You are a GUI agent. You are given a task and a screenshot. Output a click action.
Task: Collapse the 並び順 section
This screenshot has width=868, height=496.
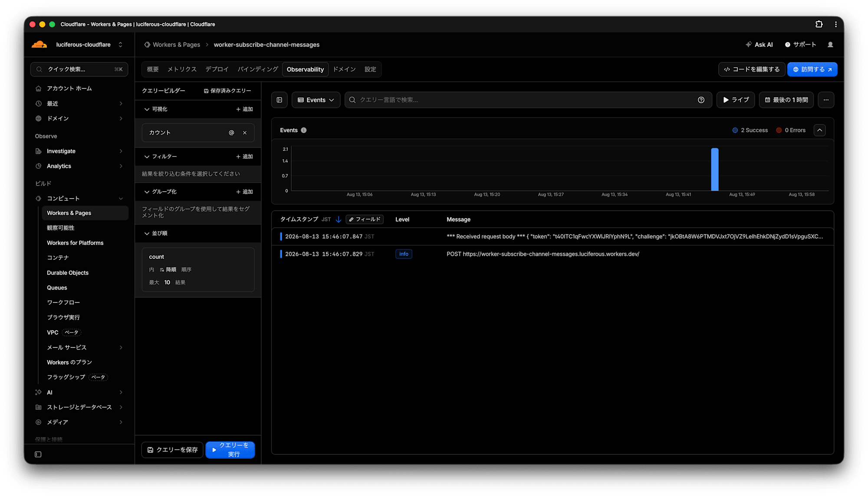click(x=147, y=233)
